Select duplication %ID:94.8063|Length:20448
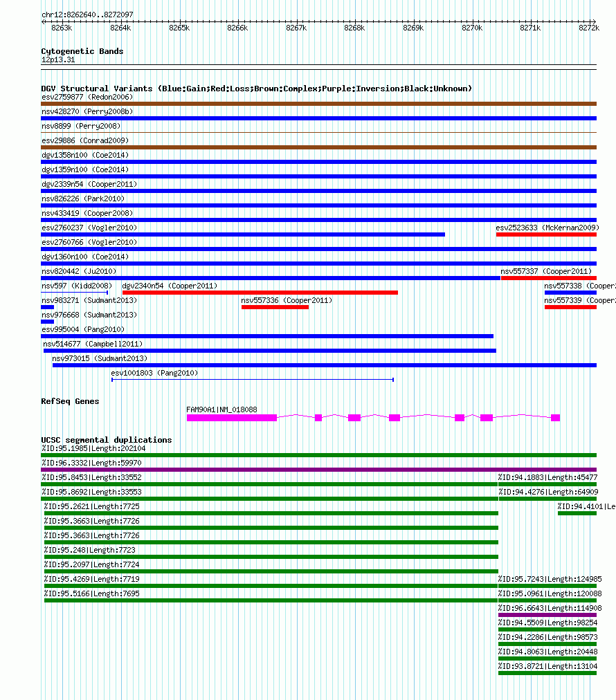The height and width of the screenshot is (700, 616). tap(547, 652)
